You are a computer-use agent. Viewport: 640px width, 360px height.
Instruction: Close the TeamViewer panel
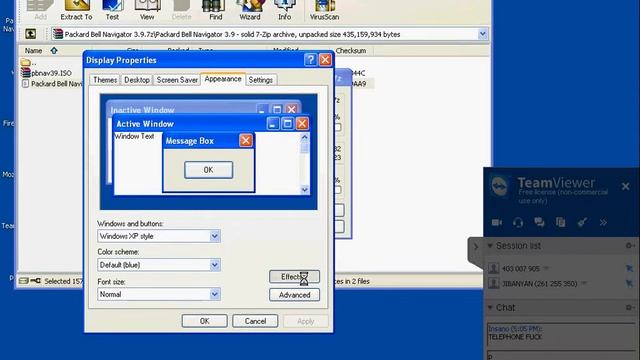click(625, 187)
